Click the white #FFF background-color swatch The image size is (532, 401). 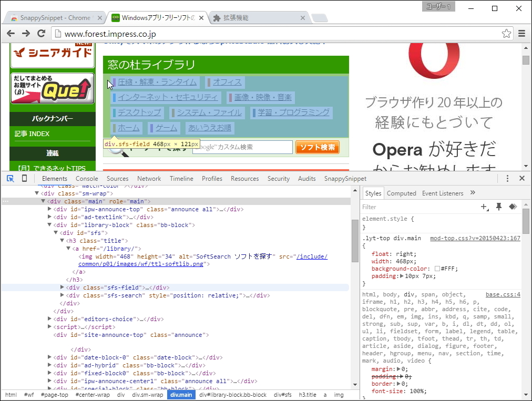pos(436,269)
